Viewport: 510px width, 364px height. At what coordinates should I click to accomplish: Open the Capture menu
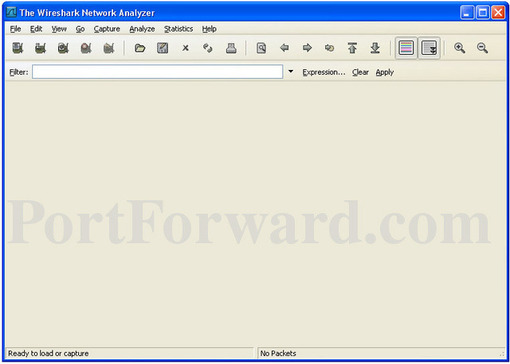107,29
